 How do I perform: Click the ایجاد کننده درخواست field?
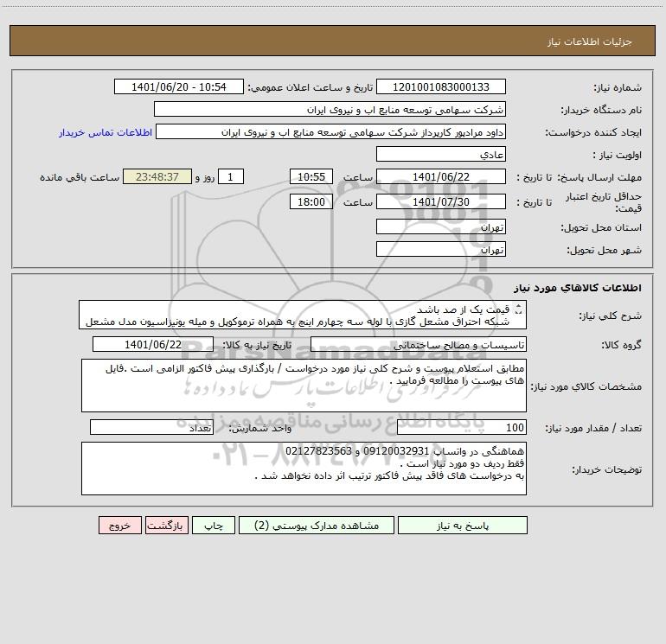coord(331,131)
